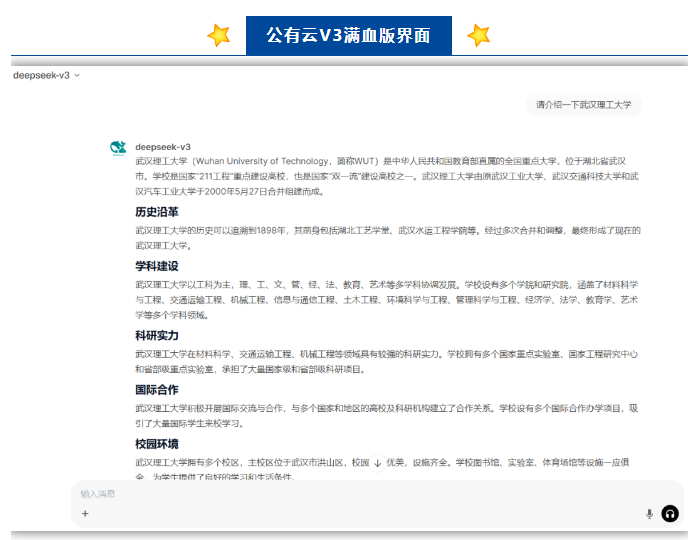
Task: Select the 校园环境 heading
Action: click(x=157, y=444)
